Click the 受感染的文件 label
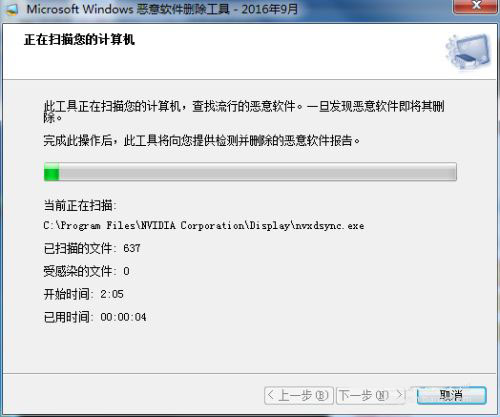 click(80, 271)
